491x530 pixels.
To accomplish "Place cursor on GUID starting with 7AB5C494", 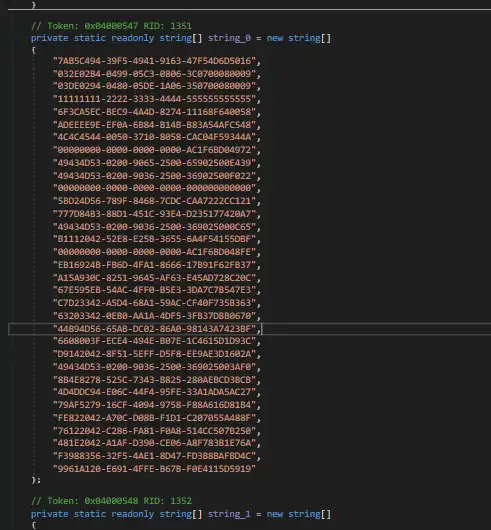I will (x=154, y=61).
